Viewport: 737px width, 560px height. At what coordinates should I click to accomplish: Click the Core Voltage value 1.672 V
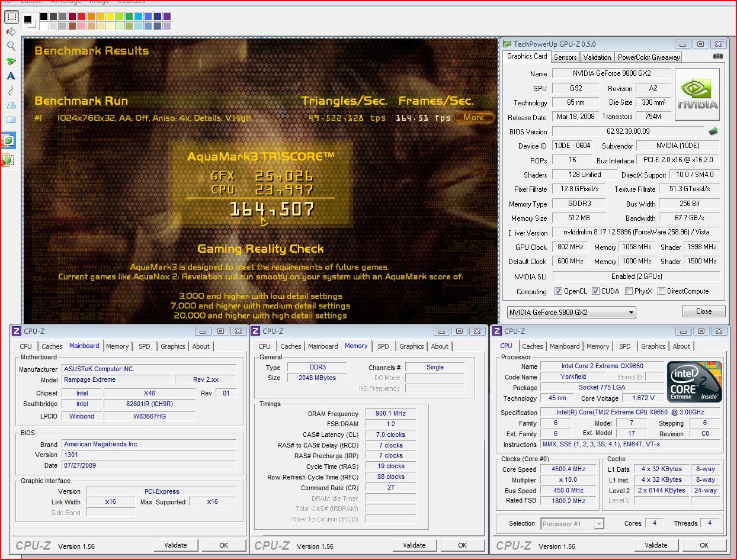pos(643,398)
